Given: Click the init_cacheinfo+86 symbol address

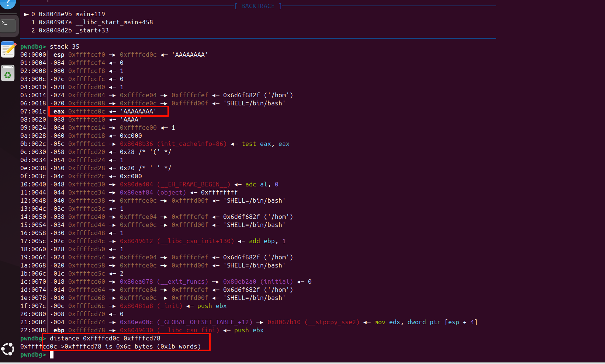Looking at the screenshot, I should point(173,144).
